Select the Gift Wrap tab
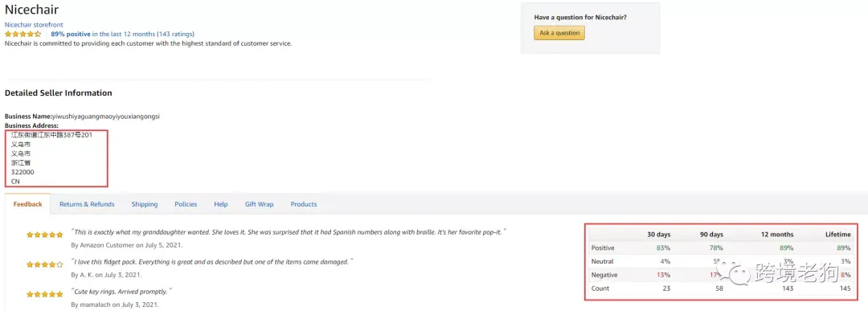The height and width of the screenshot is (311, 868). [259, 204]
